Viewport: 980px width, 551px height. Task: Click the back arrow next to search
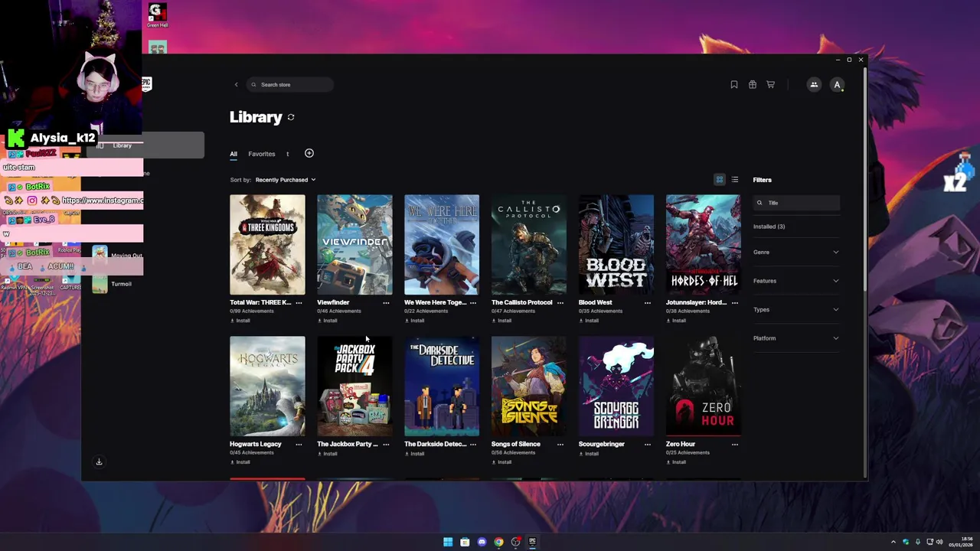pos(236,85)
